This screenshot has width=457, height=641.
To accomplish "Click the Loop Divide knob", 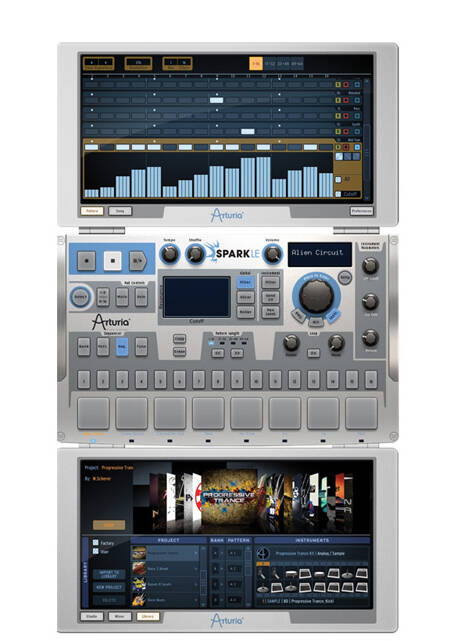I will (x=291, y=343).
